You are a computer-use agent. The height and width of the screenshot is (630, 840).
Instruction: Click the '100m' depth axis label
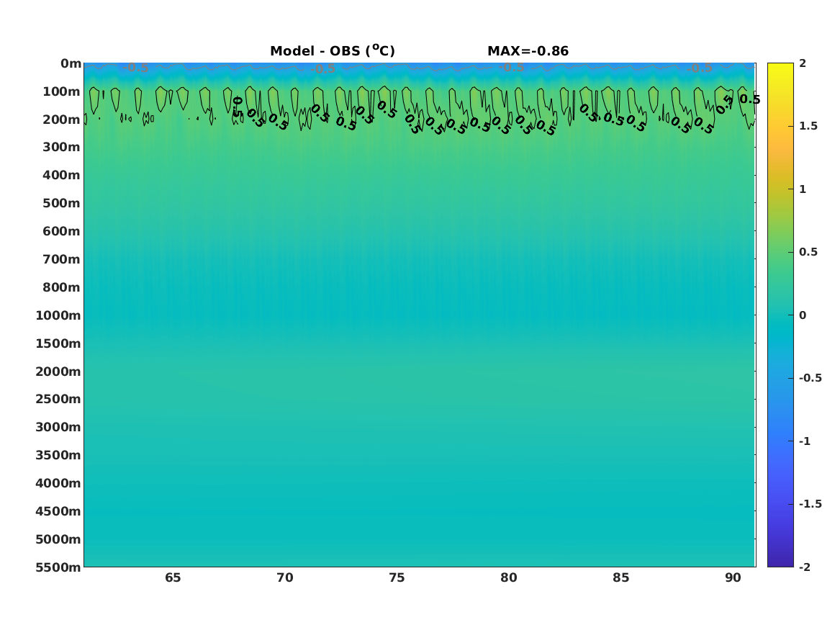click(62, 91)
